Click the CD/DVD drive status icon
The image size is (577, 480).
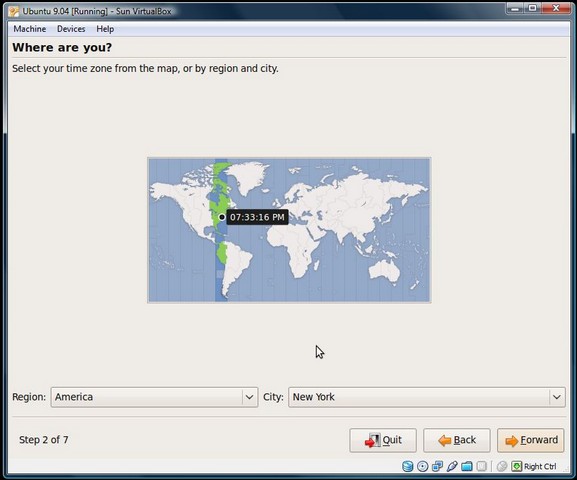(x=422, y=466)
